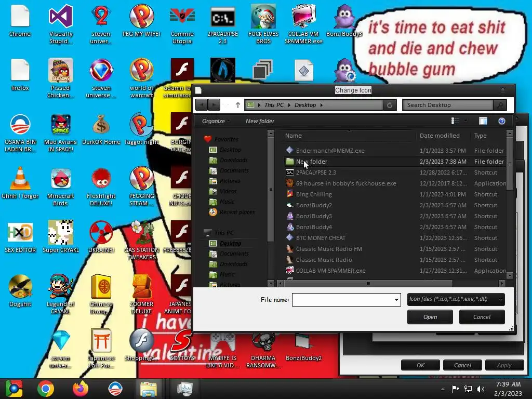Click the Pissed Chicken desktop icon

(x=61, y=78)
